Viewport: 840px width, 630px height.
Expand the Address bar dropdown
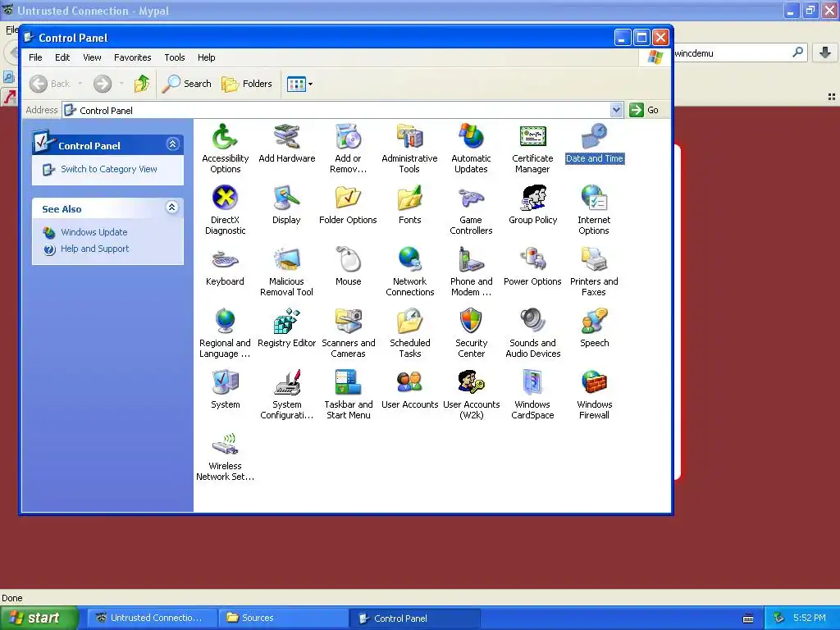[x=616, y=110]
